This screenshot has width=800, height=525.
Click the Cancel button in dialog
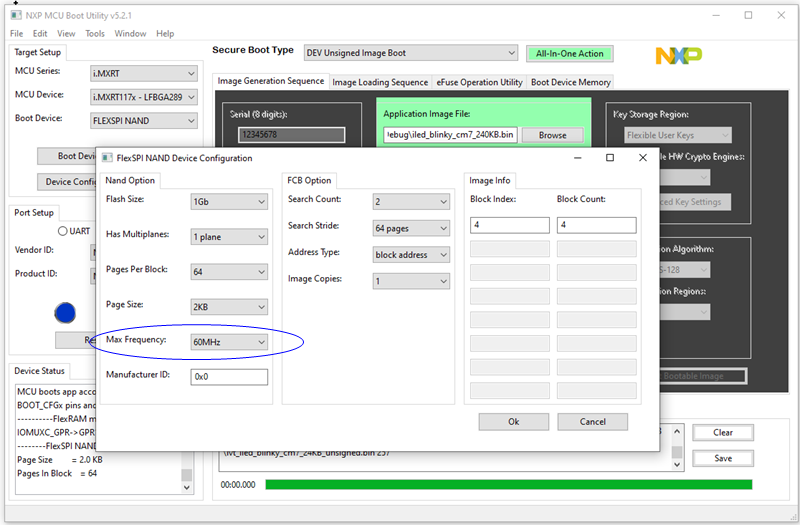592,422
